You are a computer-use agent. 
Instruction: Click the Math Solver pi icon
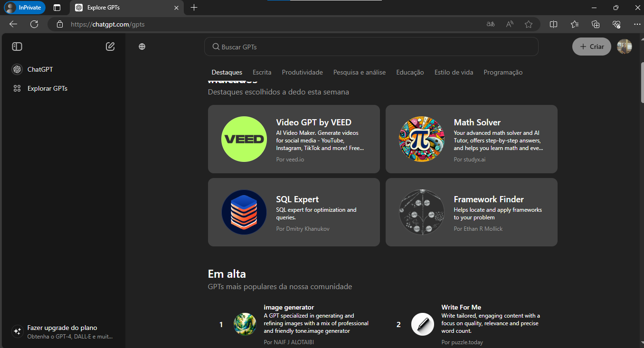coord(422,139)
